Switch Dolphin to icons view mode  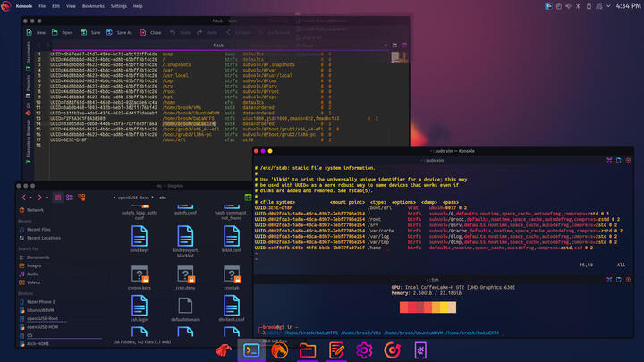58,198
